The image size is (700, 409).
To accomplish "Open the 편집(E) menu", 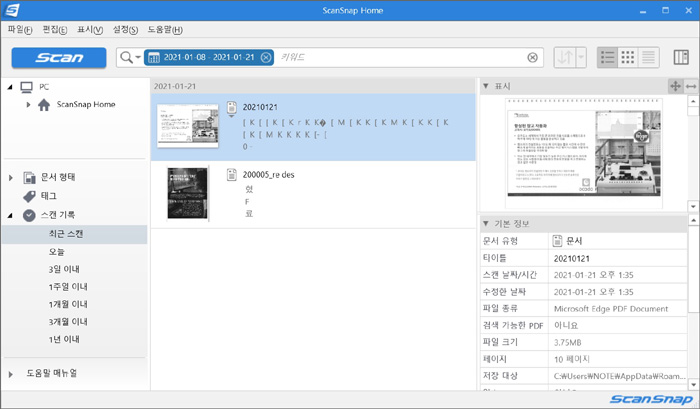I will [54, 30].
